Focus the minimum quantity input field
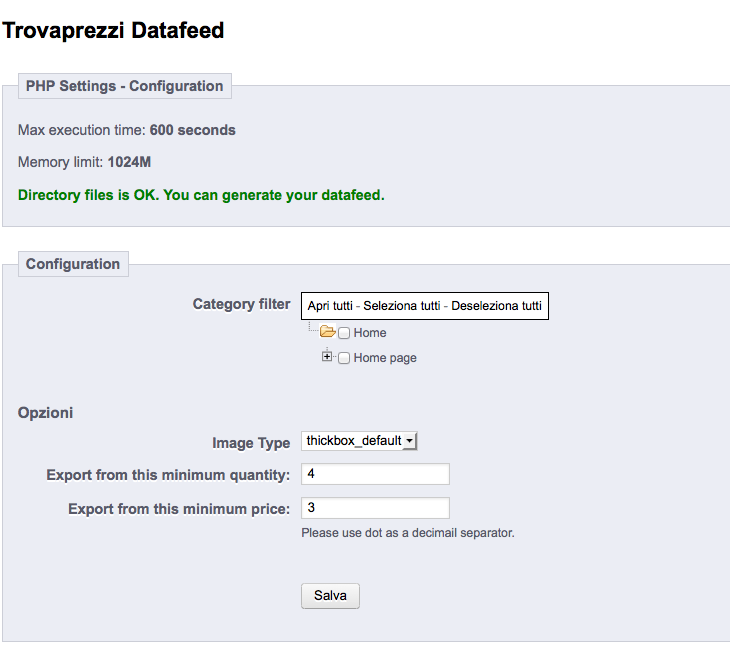 click(x=375, y=474)
